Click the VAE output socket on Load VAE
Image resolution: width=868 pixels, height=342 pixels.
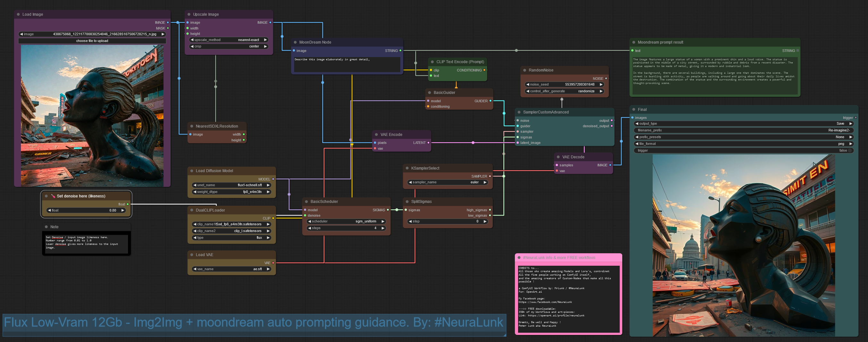[273, 263]
